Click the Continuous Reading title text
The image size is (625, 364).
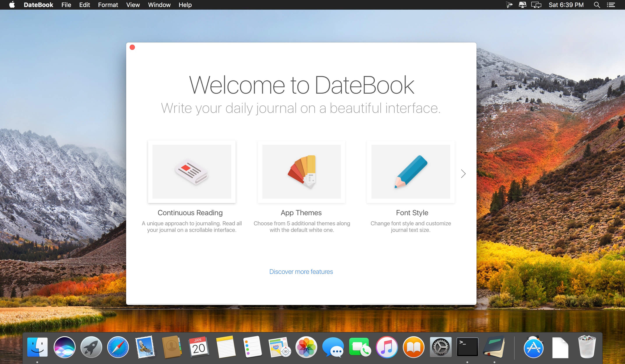coord(190,213)
